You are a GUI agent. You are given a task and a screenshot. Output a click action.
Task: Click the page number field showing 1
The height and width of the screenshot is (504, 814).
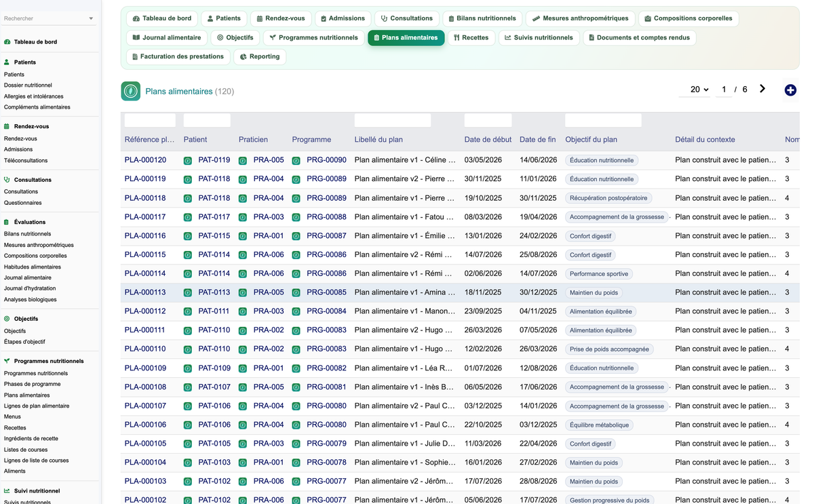[x=724, y=90]
